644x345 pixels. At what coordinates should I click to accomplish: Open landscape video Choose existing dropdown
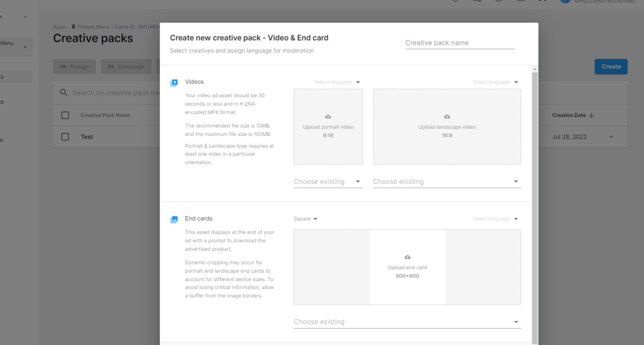447,182
